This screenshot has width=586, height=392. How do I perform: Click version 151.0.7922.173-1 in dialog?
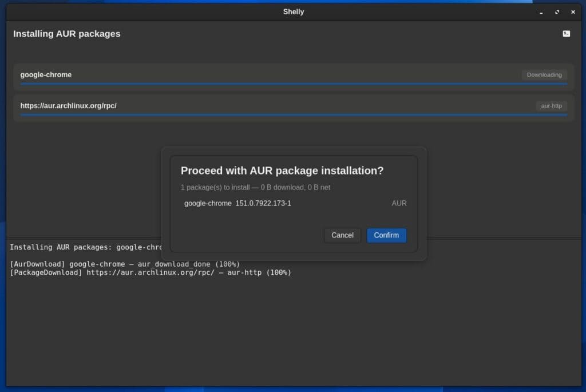[x=263, y=203]
